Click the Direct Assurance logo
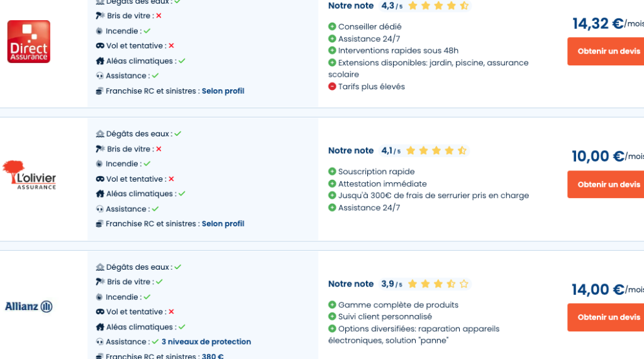The height and width of the screenshot is (359, 644). tap(29, 41)
